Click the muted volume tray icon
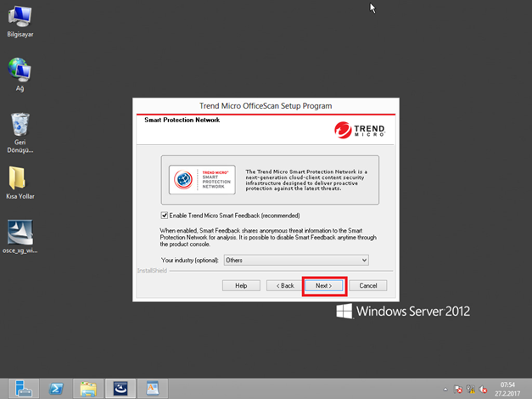Screen dimensions: 532x399 click(483, 389)
